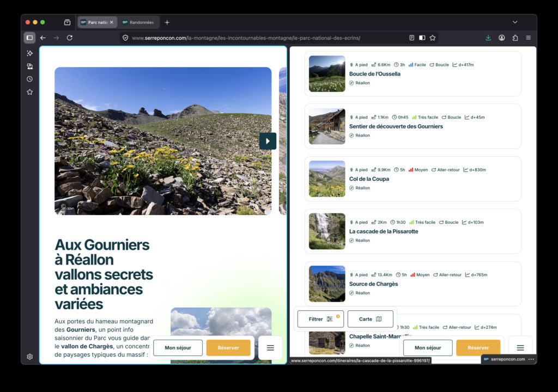Open the Downloads panel
The image size is (558, 392).
tap(488, 38)
